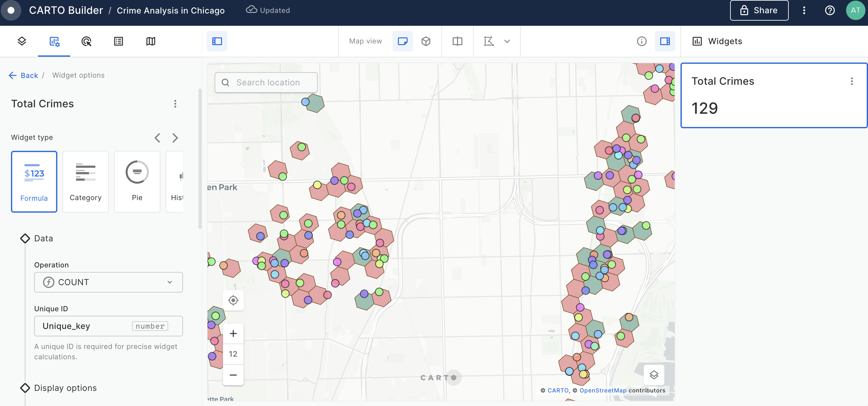Select the 2D map view button
The width and height of the screenshot is (868, 406).
pos(403,41)
